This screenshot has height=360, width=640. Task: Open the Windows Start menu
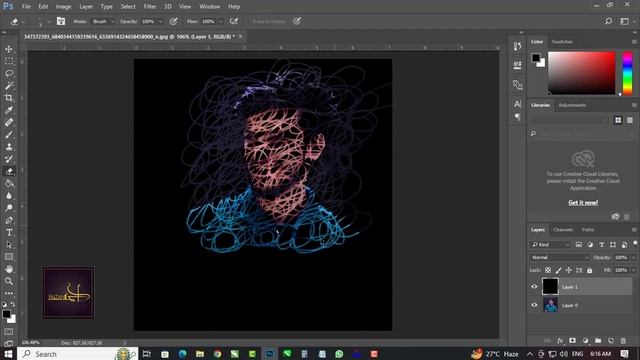(8, 353)
